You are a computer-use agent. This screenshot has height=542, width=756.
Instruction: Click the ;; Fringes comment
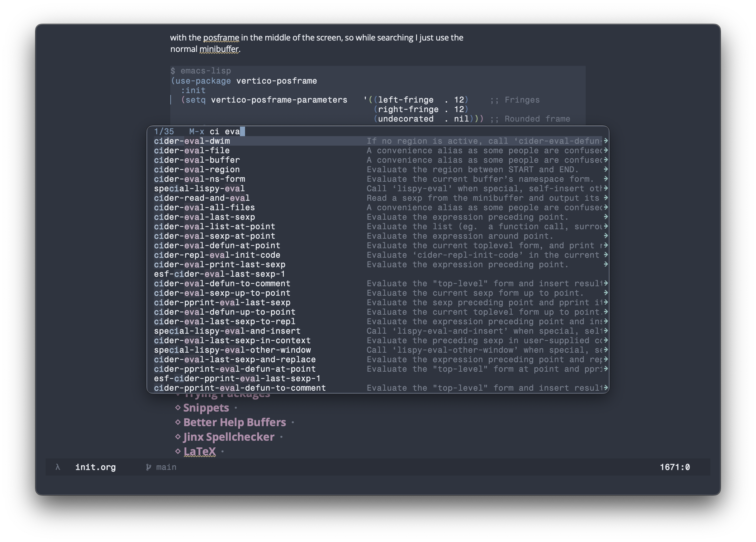pyautogui.click(x=514, y=100)
